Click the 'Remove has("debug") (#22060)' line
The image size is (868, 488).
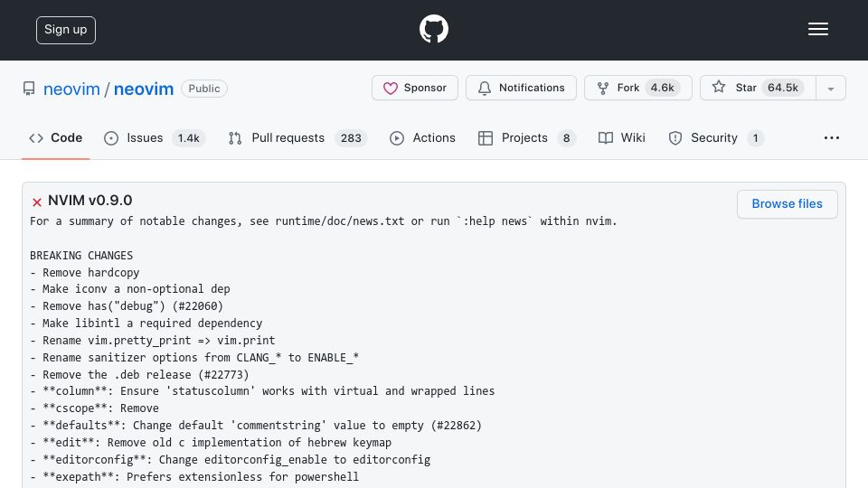(x=127, y=306)
